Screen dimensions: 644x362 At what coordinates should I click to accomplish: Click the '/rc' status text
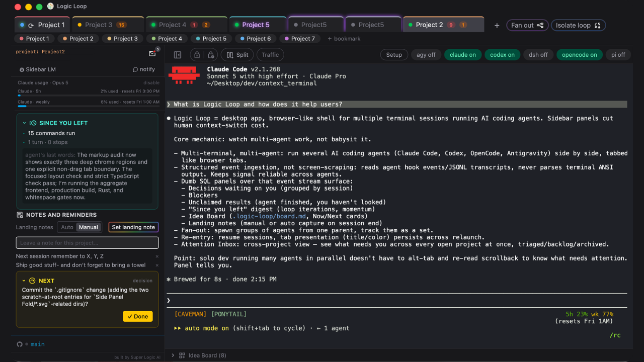pos(615,335)
